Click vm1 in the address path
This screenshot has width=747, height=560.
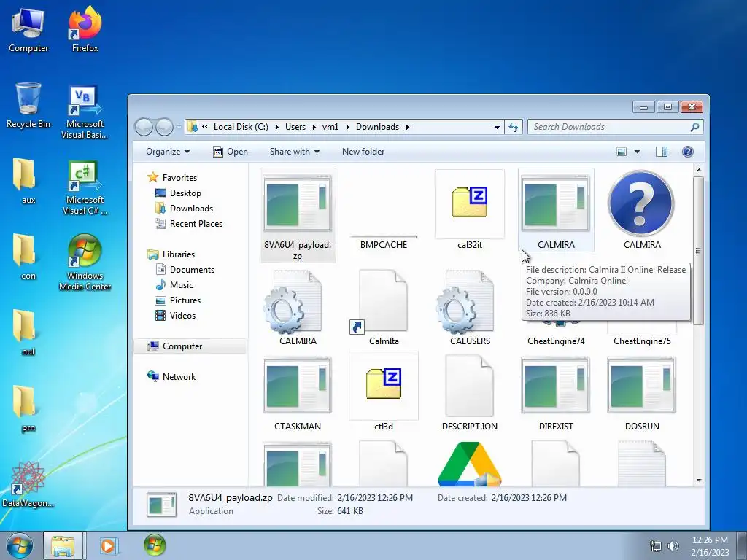[330, 127]
